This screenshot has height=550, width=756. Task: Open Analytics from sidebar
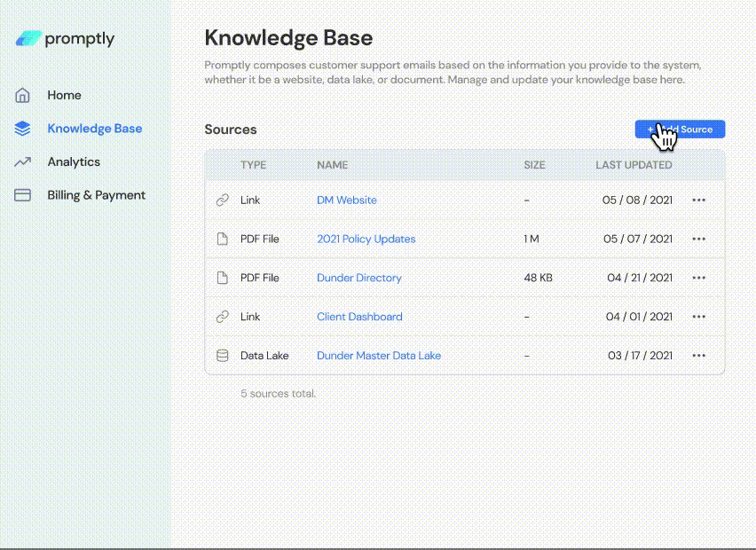point(74,162)
